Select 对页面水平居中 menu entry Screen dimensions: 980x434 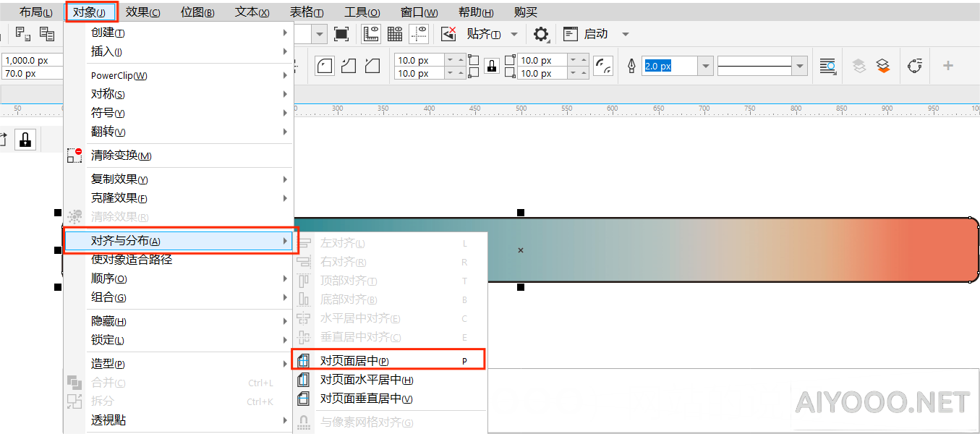pyautogui.click(x=366, y=380)
